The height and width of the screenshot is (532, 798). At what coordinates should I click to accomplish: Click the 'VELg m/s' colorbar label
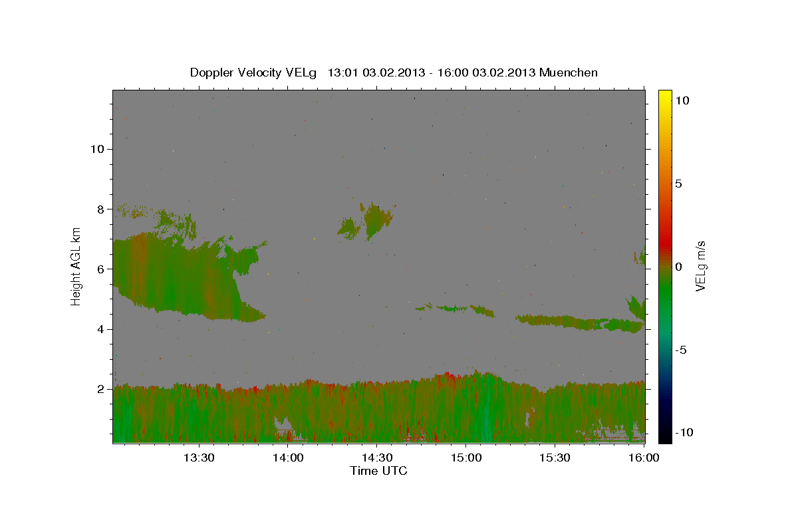(700, 266)
